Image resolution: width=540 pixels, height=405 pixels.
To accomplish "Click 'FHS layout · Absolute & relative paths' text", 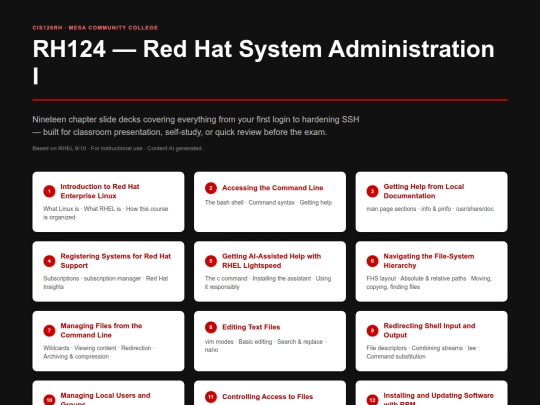I will [x=429, y=282].
